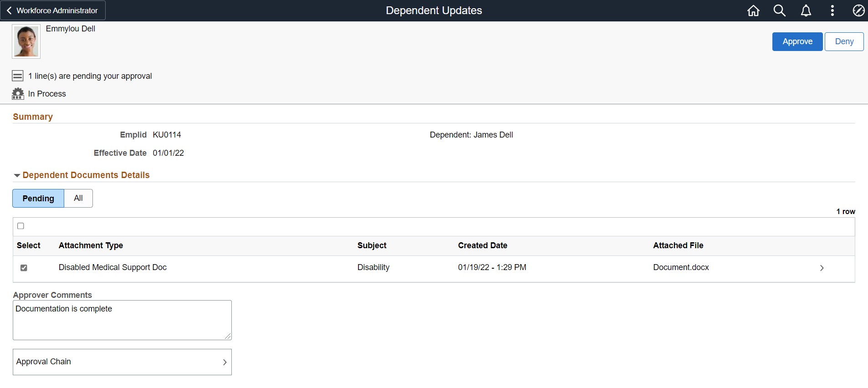Toggle the select-all checkbox above the table

click(20, 226)
